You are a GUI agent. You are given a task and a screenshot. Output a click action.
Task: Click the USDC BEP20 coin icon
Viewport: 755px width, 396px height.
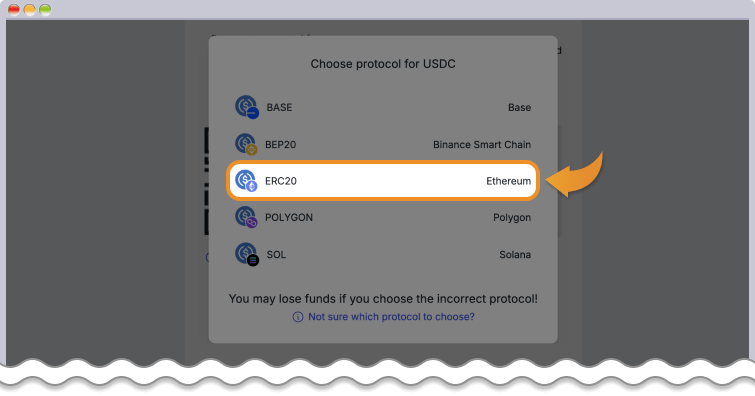tap(246, 144)
